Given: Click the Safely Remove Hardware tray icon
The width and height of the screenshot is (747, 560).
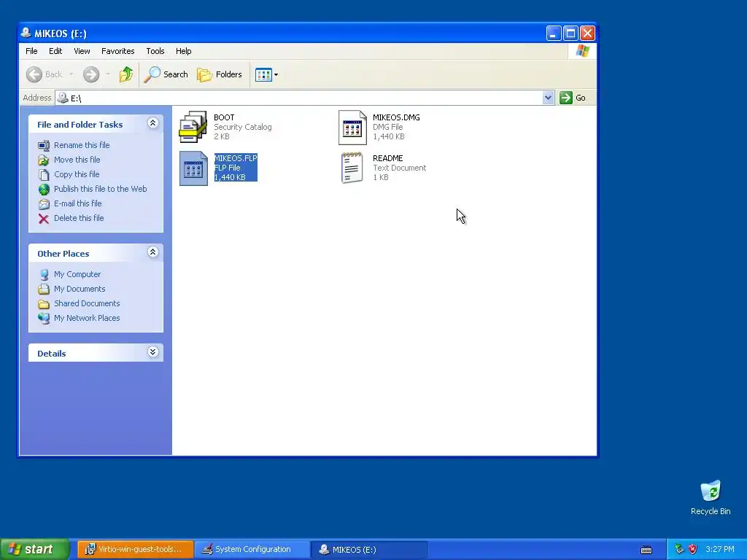Looking at the screenshot, I should pyautogui.click(x=679, y=549).
